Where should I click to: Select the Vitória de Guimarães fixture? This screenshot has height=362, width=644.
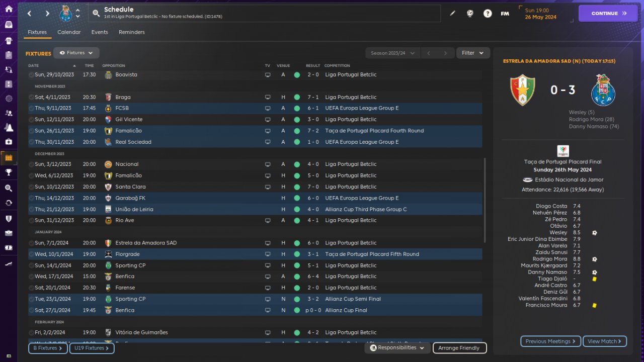(255, 333)
